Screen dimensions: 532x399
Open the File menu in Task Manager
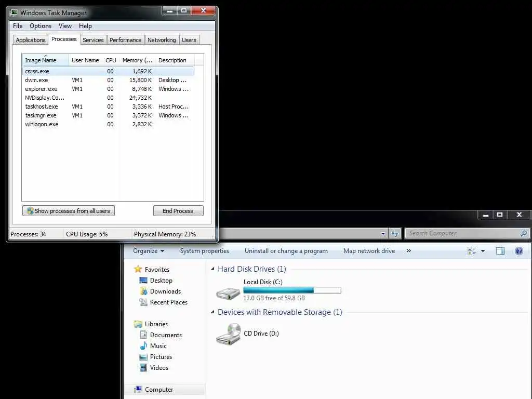18,26
